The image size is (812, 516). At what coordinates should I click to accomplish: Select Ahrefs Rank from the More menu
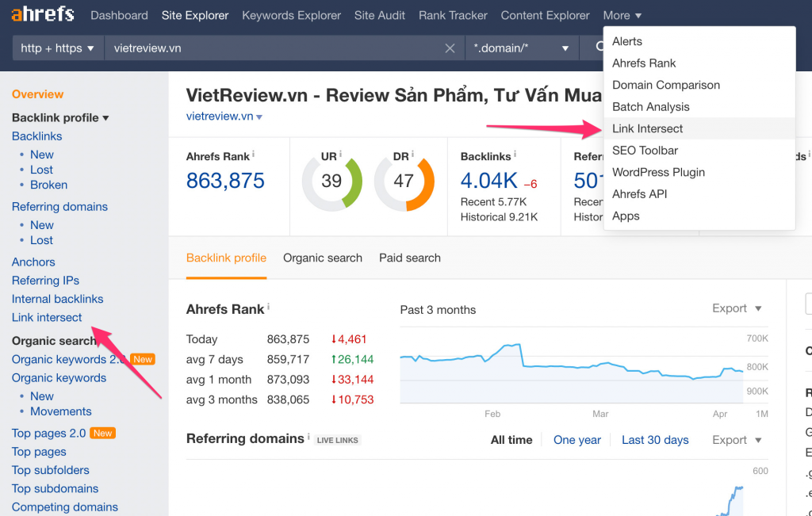pos(699,63)
